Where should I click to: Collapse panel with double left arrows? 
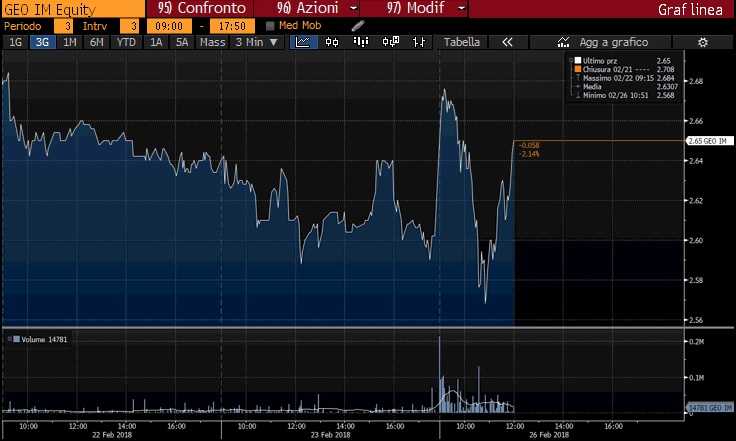tap(507, 42)
